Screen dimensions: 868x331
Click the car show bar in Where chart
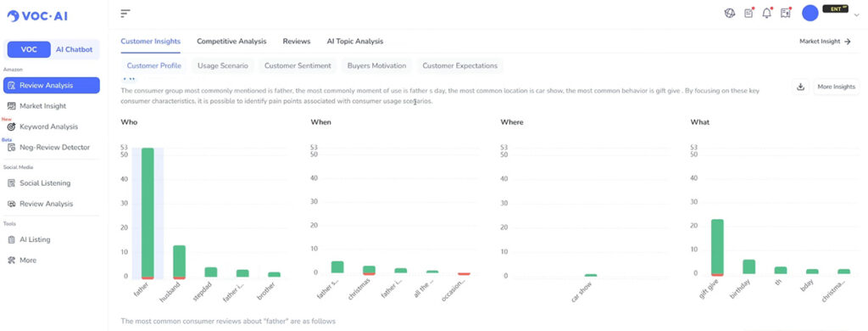591,276
